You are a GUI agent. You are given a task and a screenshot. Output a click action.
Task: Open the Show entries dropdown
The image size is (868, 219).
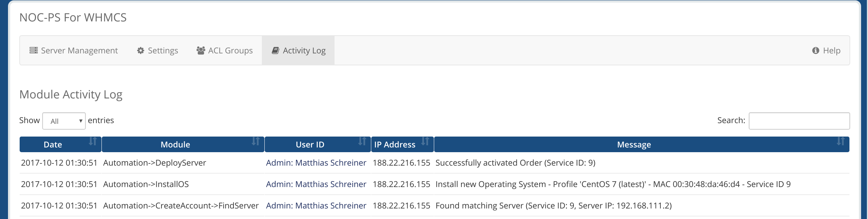[x=64, y=121]
